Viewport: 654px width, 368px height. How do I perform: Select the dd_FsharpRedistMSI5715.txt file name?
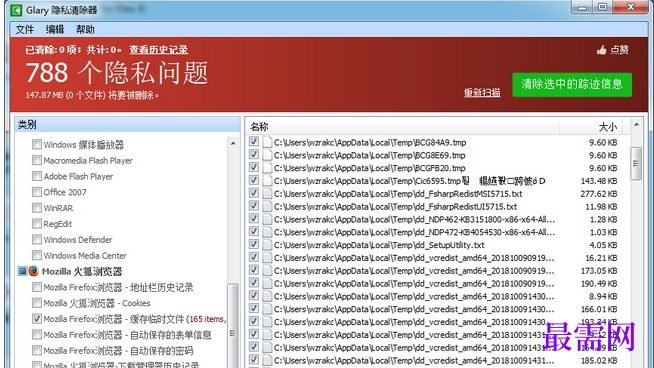point(398,194)
